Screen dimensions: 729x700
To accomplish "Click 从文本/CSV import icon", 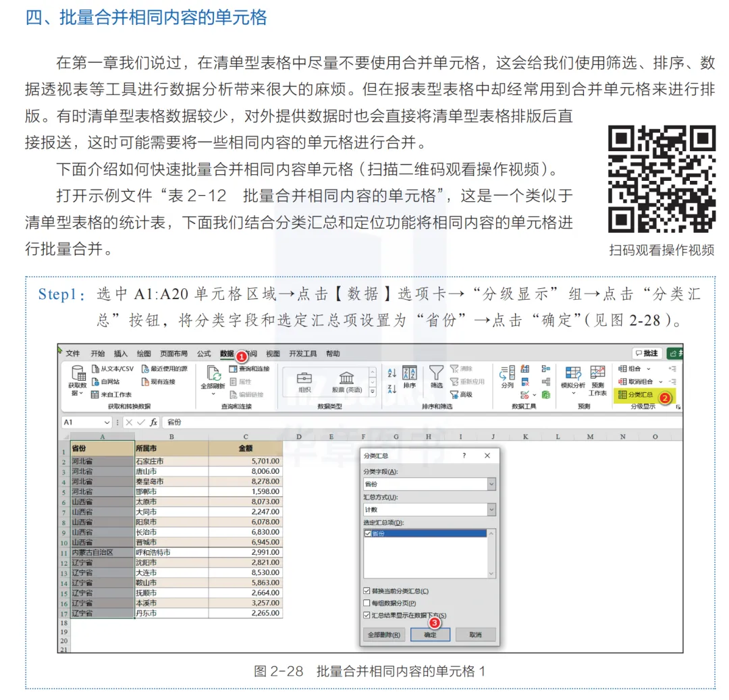I will pyautogui.click(x=96, y=369).
